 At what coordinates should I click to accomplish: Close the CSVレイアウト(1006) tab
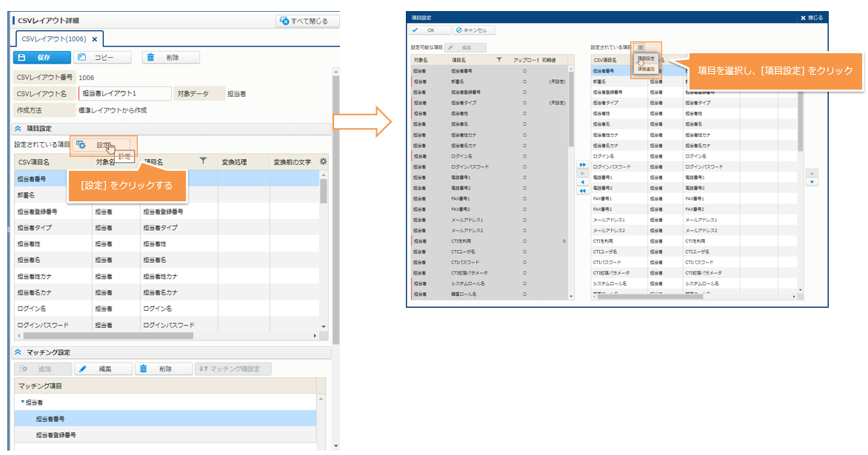coord(95,38)
